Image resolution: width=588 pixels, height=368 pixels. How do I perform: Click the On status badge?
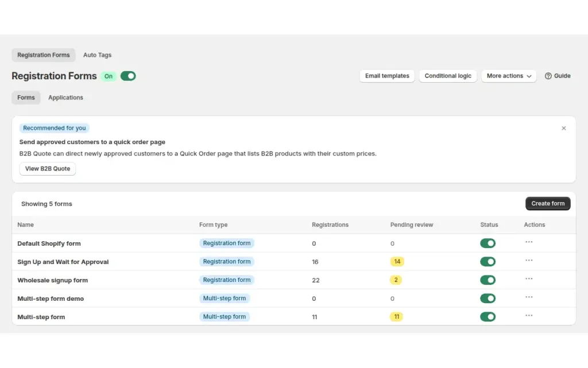[x=109, y=76]
